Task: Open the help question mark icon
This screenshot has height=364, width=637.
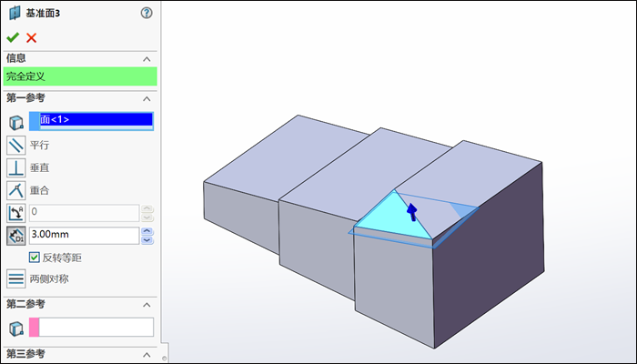Action: point(147,13)
